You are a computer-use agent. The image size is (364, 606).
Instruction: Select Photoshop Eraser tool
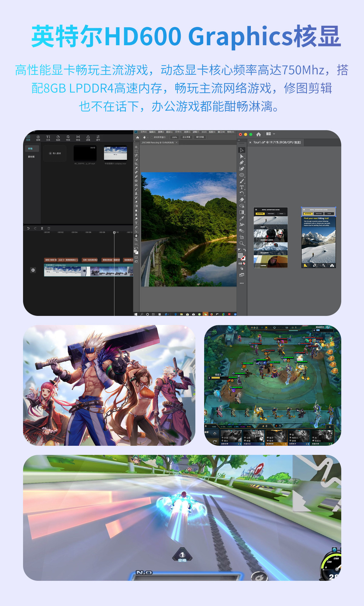(x=136, y=201)
